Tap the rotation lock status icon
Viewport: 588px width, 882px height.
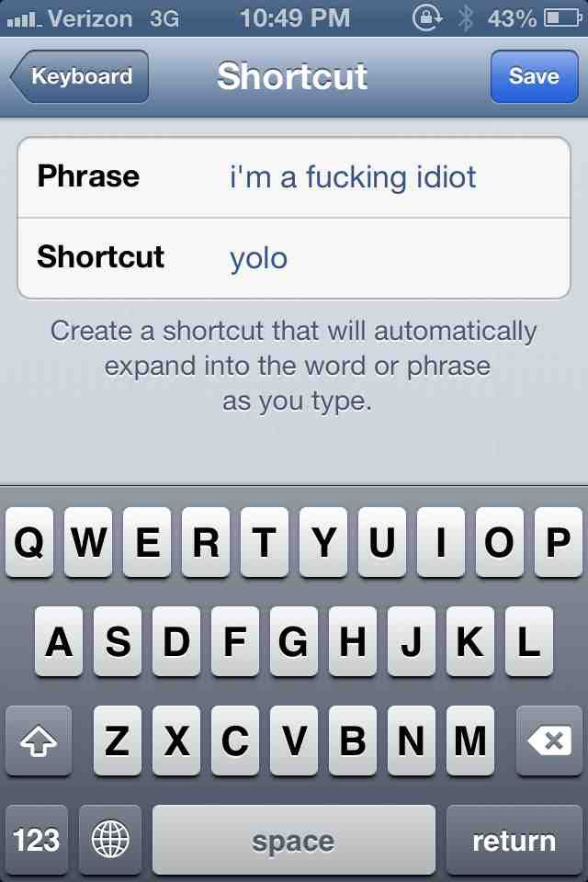(x=427, y=18)
